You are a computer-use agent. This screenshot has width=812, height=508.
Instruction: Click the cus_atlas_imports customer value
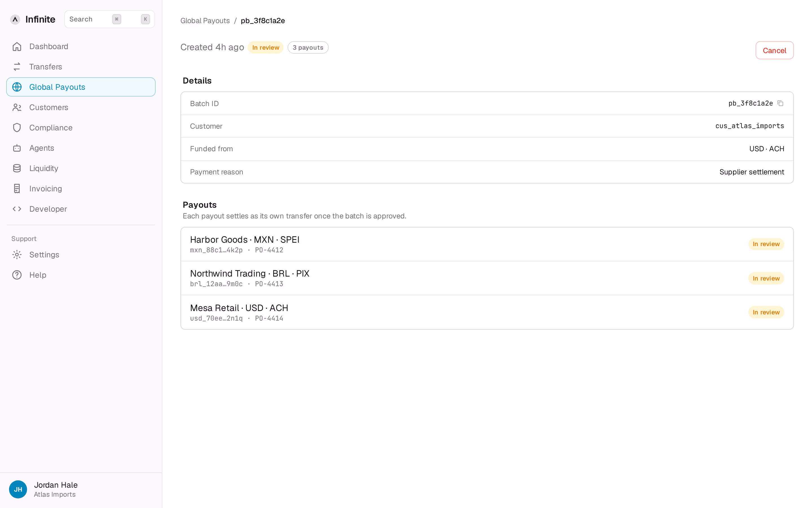click(750, 126)
